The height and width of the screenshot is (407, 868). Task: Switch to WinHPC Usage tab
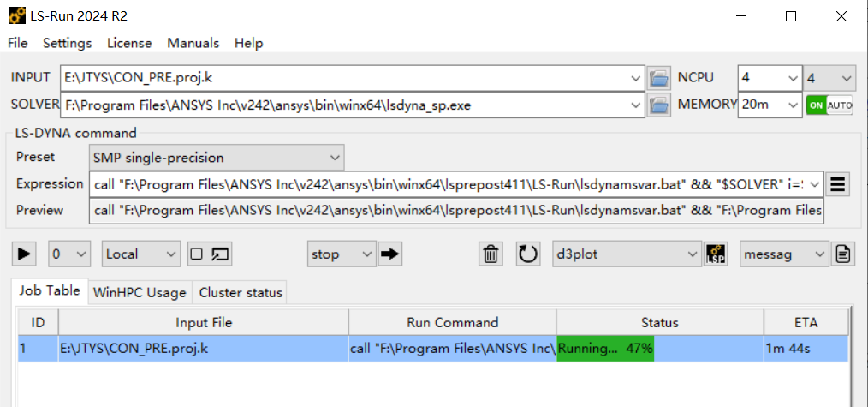pyautogui.click(x=140, y=293)
